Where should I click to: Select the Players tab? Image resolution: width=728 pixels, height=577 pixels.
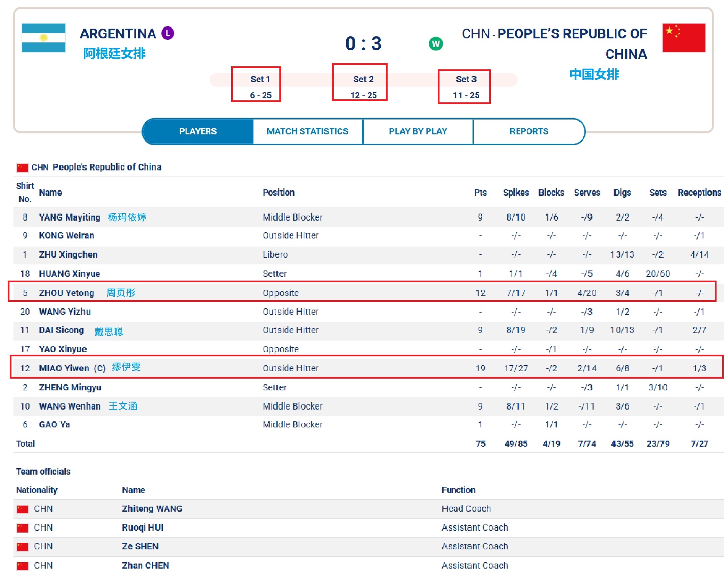coord(198,131)
